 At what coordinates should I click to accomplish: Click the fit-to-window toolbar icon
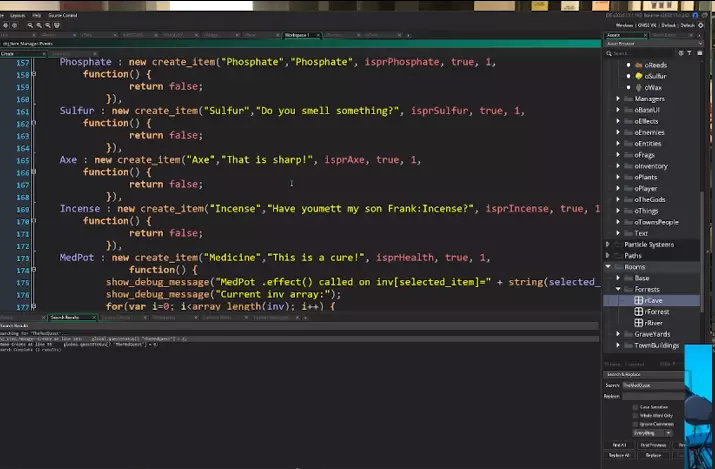tap(57, 26)
